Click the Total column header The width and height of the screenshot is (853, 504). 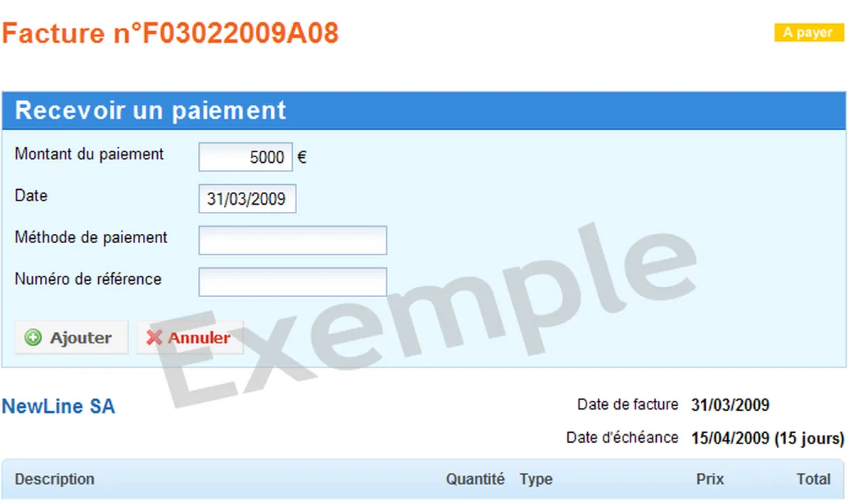pos(813,479)
